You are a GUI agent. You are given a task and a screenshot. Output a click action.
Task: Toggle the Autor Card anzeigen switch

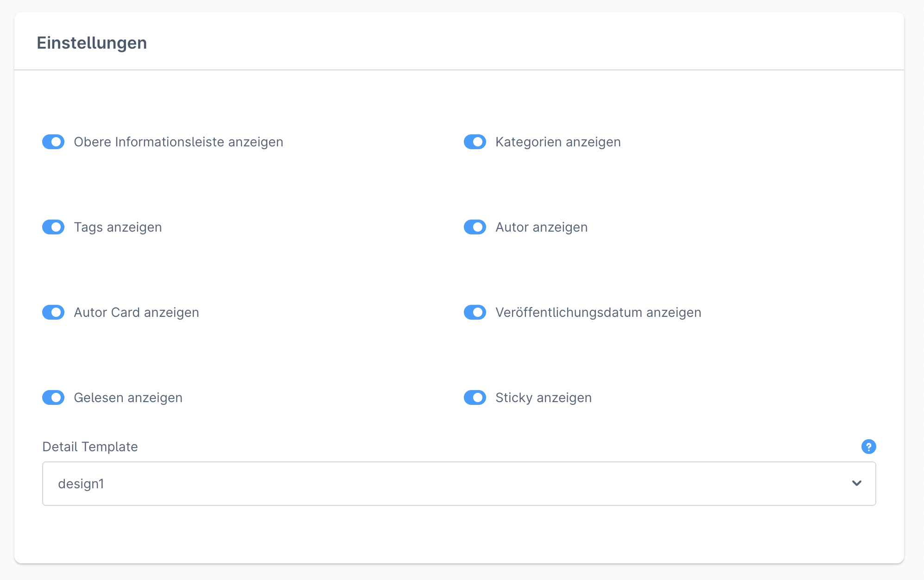point(53,312)
